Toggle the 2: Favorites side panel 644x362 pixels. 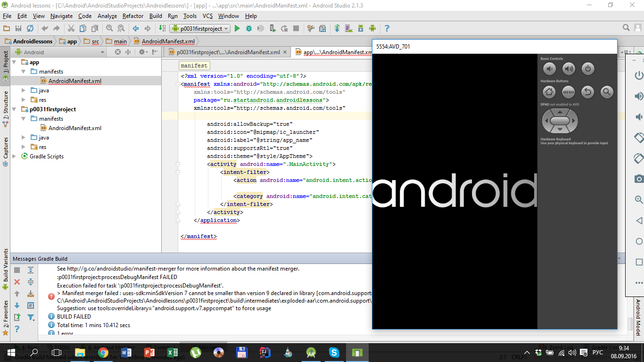pyautogui.click(x=5, y=317)
